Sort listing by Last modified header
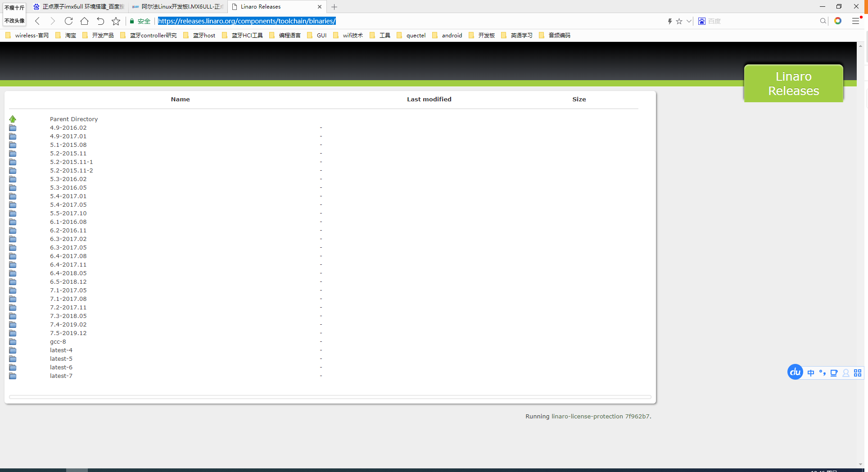The image size is (868, 472). 429,99
